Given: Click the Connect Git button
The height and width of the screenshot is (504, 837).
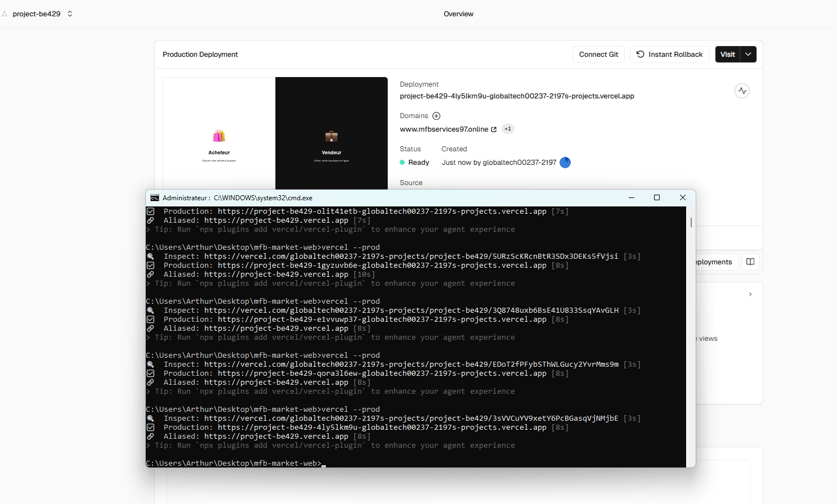Looking at the screenshot, I should 598,55.
